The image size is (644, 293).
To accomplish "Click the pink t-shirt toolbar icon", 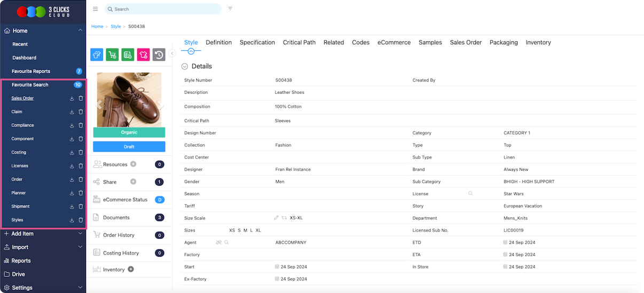I will click(143, 54).
